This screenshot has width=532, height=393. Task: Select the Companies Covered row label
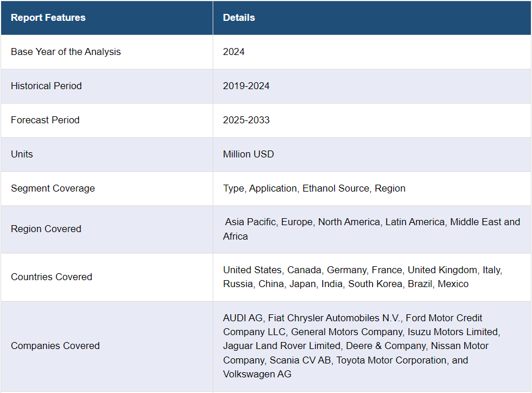[55, 346]
